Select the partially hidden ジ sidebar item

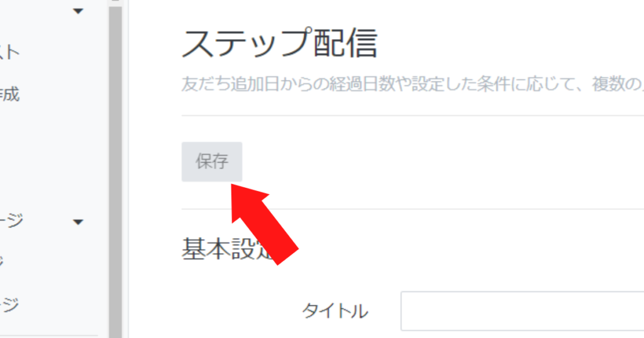(2, 261)
